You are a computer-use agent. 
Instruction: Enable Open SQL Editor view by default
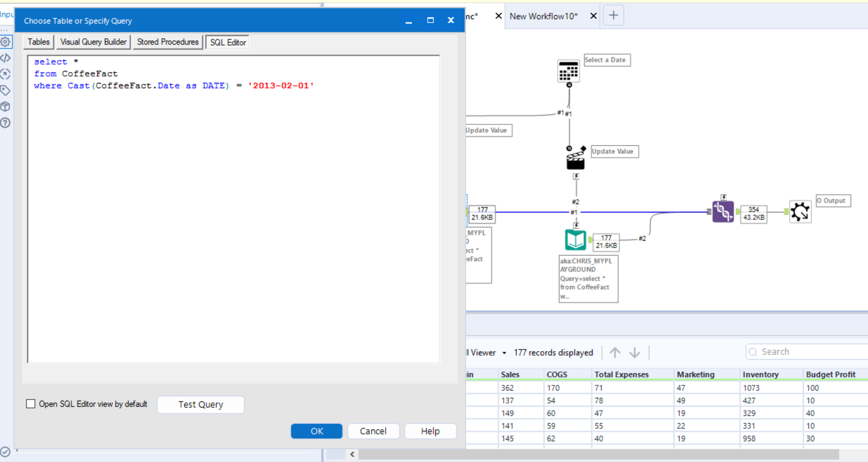tap(31, 404)
